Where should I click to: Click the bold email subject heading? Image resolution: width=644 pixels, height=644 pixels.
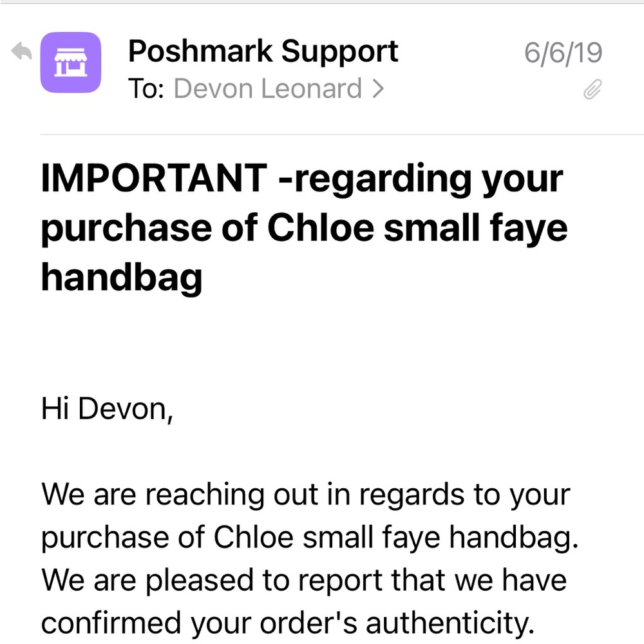tap(304, 227)
